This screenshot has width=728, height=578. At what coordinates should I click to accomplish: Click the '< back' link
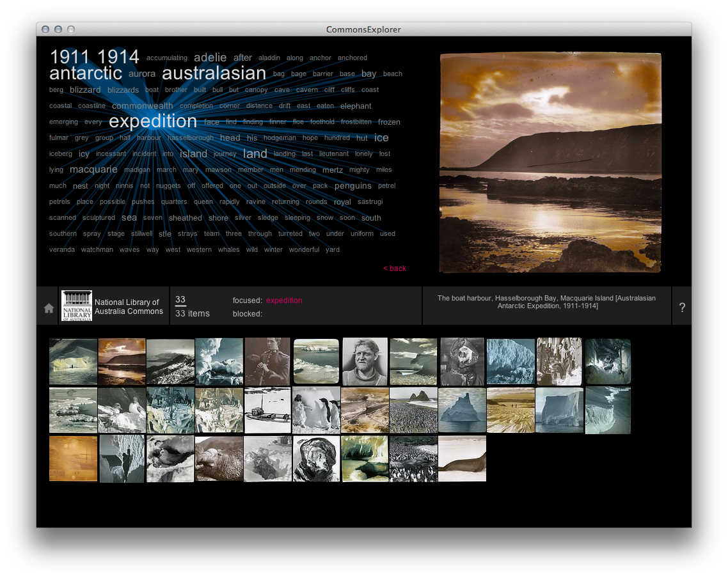pyautogui.click(x=395, y=269)
